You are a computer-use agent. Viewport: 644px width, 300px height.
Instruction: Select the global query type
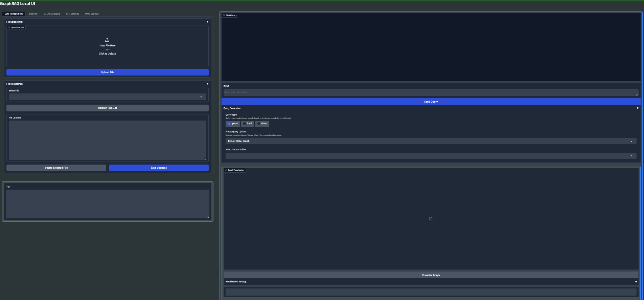coord(233,124)
